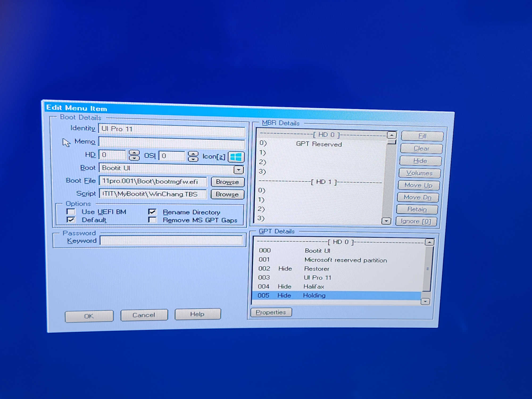Click the Hide button in MBR Details
Screen dimensions: 532x399
(420, 161)
